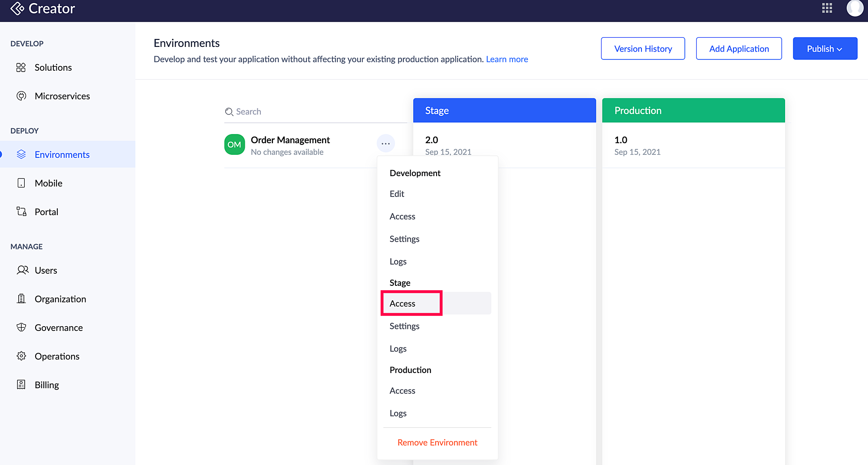Click the green OM application badge
This screenshot has height=465, width=868.
pos(234,145)
